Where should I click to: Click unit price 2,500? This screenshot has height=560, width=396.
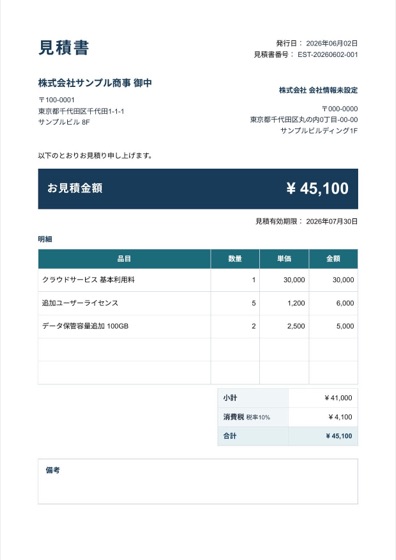(x=296, y=326)
